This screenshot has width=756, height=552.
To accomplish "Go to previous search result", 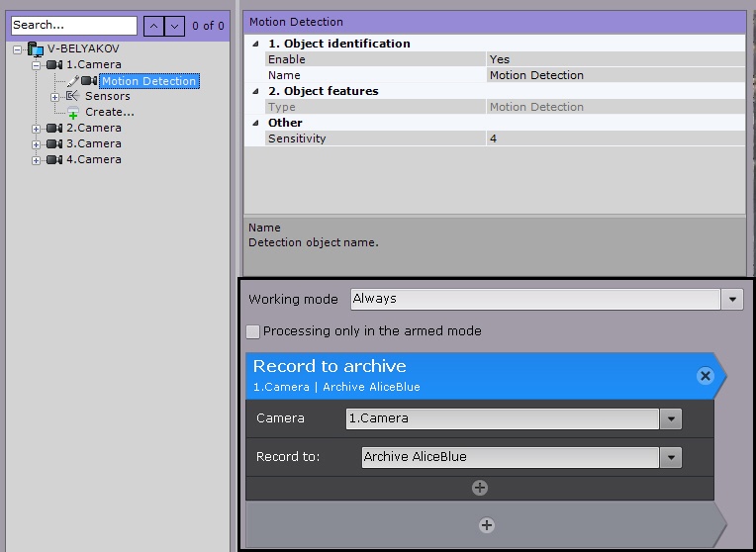I will pos(153,25).
